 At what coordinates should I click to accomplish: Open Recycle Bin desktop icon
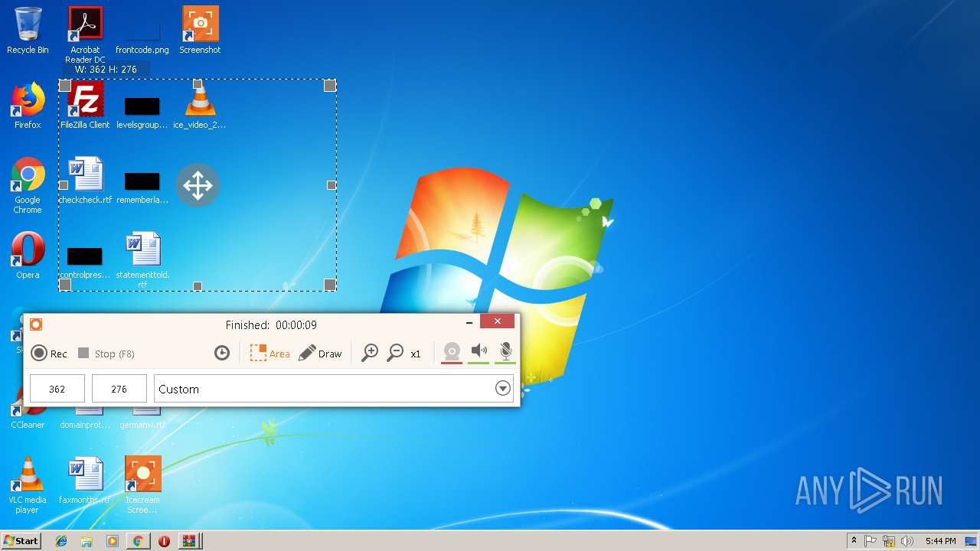pyautogui.click(x=28, y=31)
